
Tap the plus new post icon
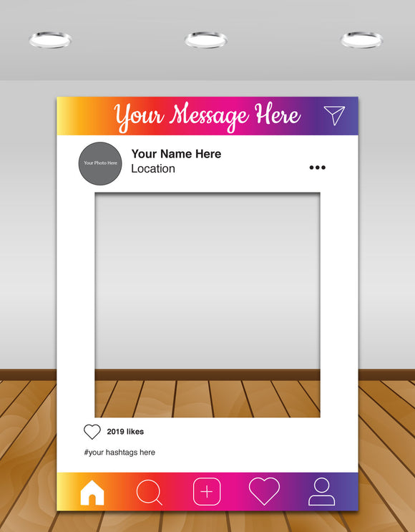[x=207, y=492]
